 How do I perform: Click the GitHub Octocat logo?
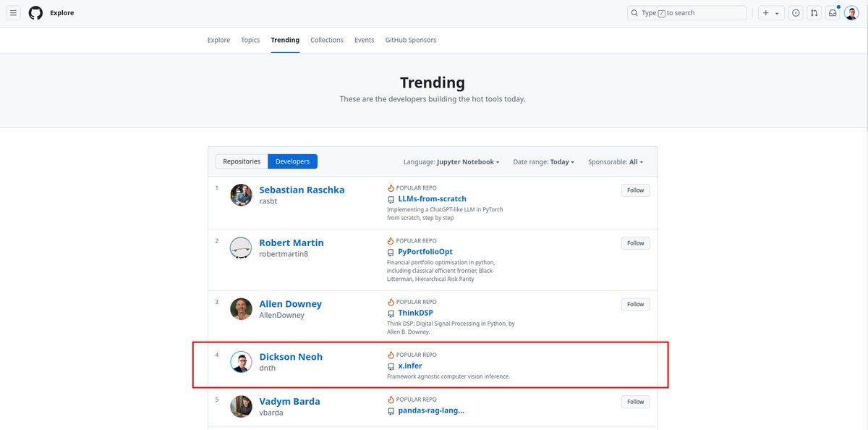35,13
